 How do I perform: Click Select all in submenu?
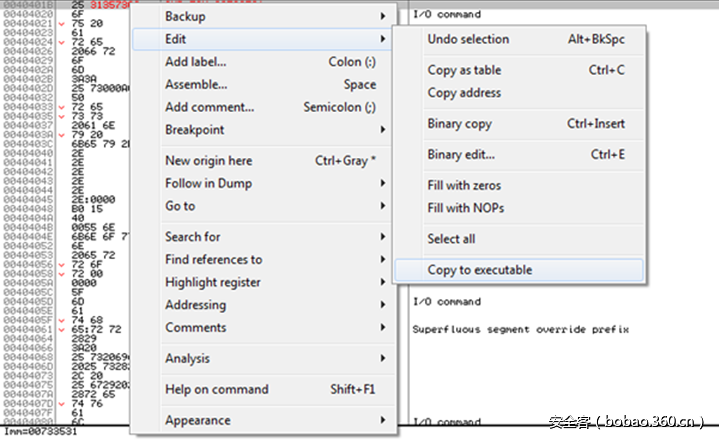coord(451,239)
